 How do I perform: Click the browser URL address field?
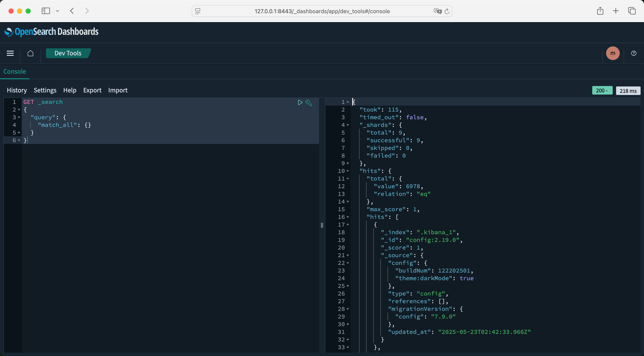point(322,11)
